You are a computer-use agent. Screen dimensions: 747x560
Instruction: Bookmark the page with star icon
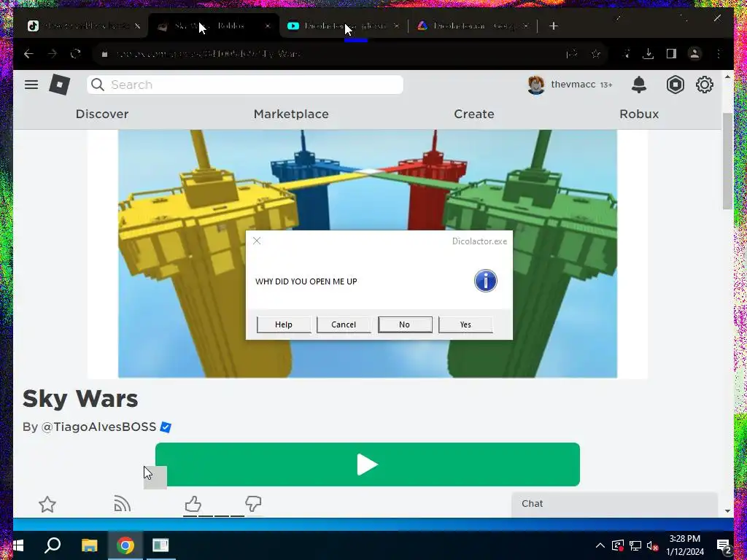pyautogui.click(x=595, y=54)
